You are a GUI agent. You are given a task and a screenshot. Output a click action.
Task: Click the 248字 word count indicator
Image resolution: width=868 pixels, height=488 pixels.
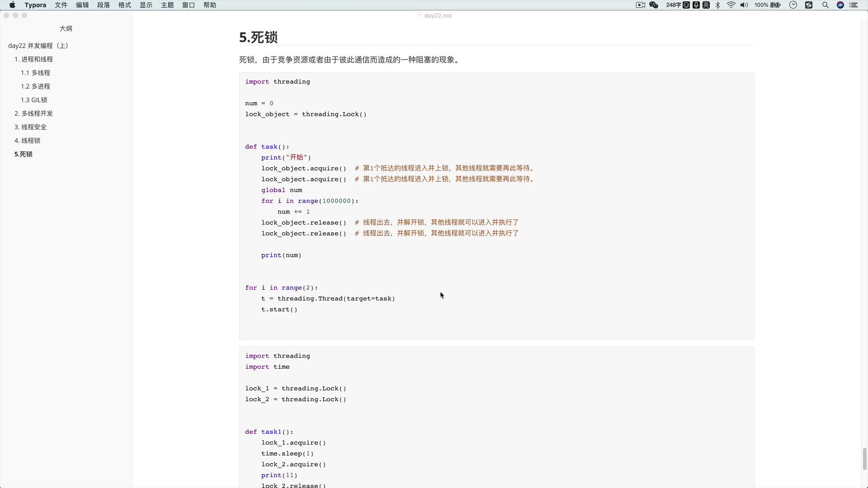tap(673, 5)
